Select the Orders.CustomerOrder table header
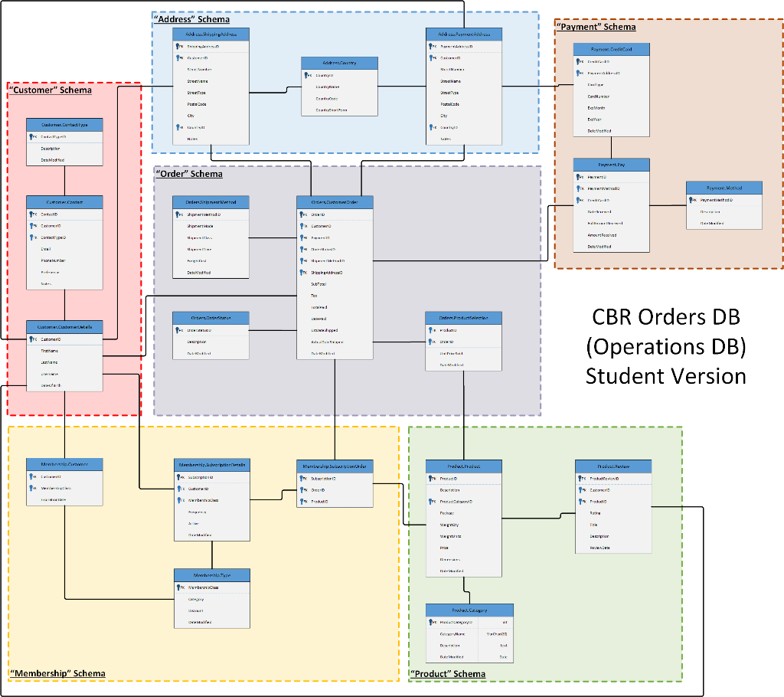Screen dimensions: 784x697 click(x=335, y=201)
